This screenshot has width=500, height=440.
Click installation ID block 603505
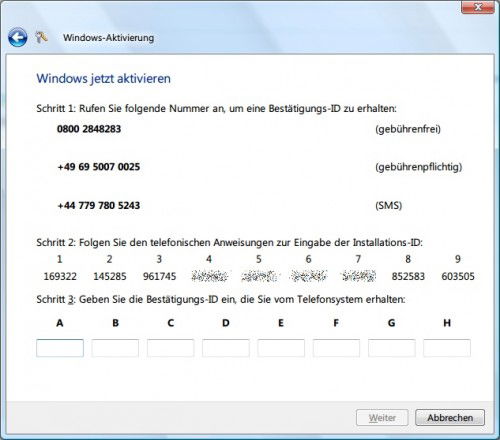click(x=458, y=276)
